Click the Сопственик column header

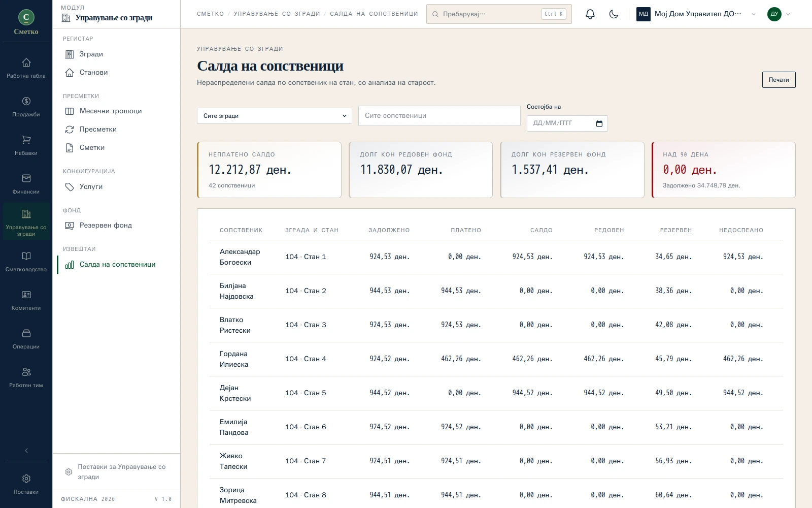(x=241, y=230)
